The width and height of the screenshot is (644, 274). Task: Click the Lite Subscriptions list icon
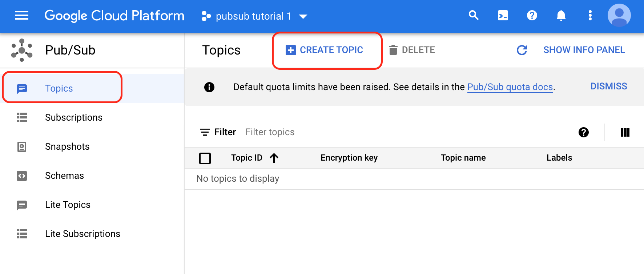[x=22, y=234]
